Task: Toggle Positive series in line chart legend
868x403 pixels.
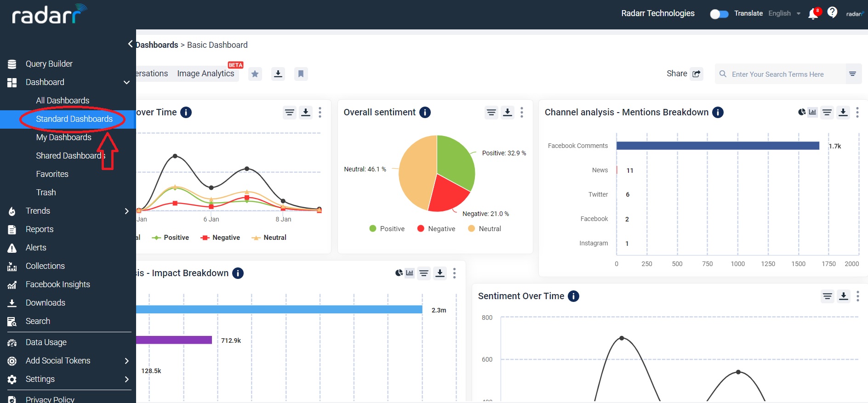Action: tap(171, 238)
